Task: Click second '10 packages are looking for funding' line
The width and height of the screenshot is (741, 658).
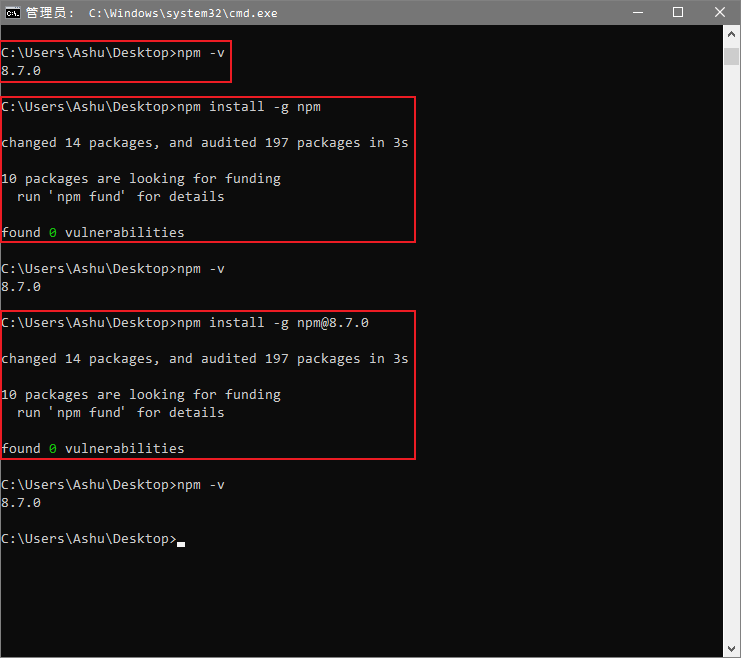Action: [x=141, y=395]
